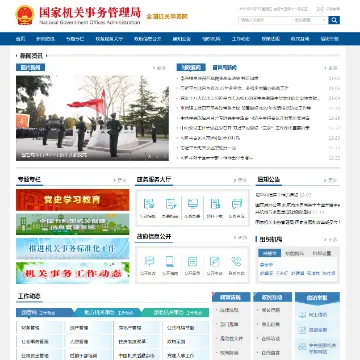The height and width of the screenshot is (360, 360).
Task: Switch to 地方机关事务 工作动态 tab
Action: pyautogui.click(x=108, y=313)
